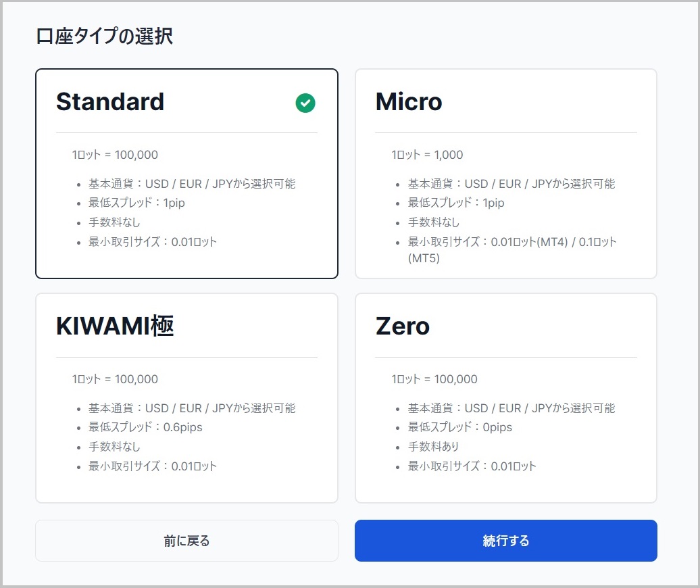Click Standard's 1ロット = 100,000 text

(x=115, y=155)
